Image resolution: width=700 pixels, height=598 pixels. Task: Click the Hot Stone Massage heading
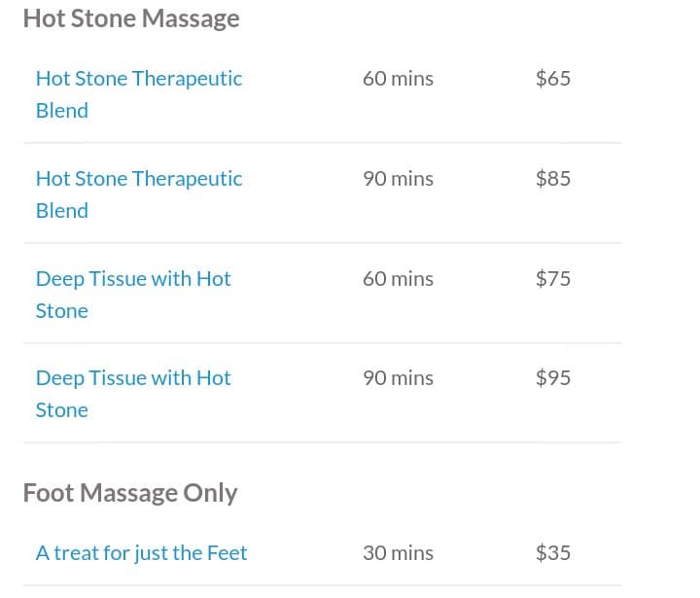tap(131, 18)
